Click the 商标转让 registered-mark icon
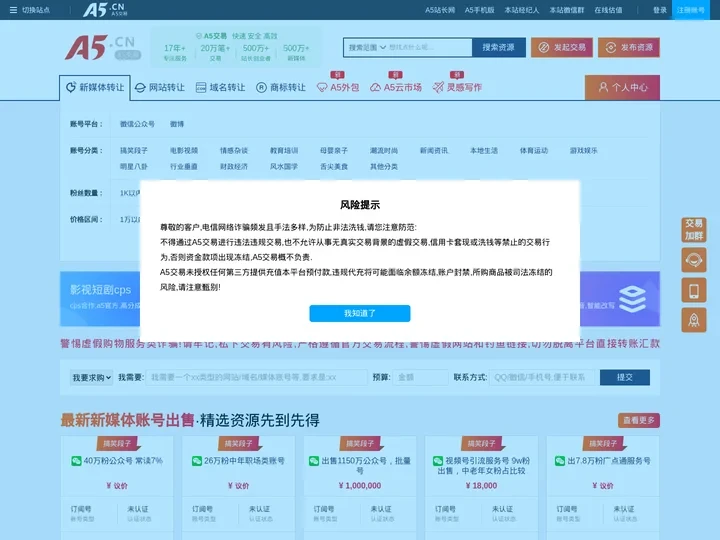Screen dimensions: 720x540 point(261,88)
